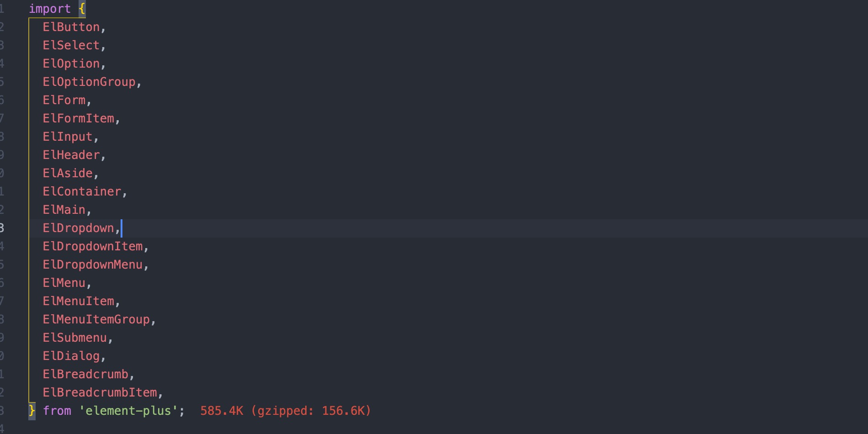
Task: Click the ElMain import name
Action: point(64,210)
